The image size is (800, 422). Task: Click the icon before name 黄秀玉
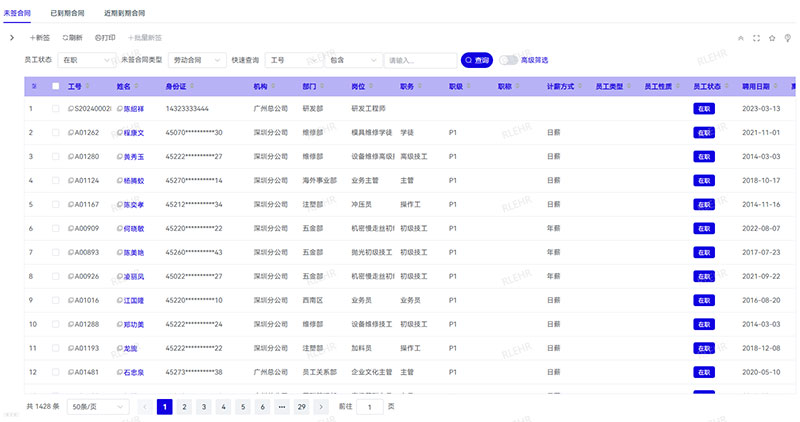120,157
